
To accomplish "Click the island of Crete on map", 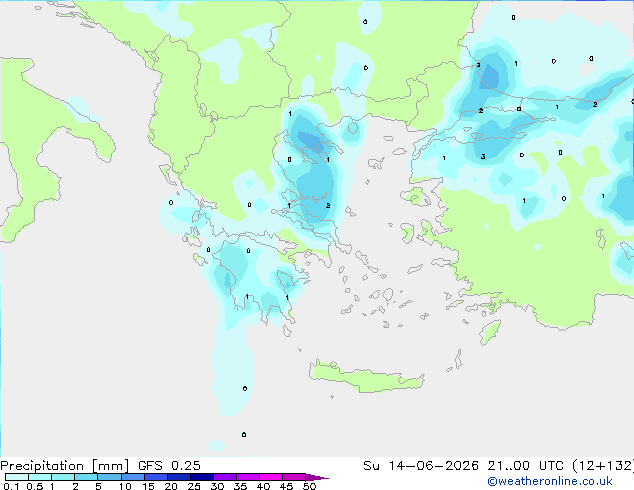I will coord(366,377).
